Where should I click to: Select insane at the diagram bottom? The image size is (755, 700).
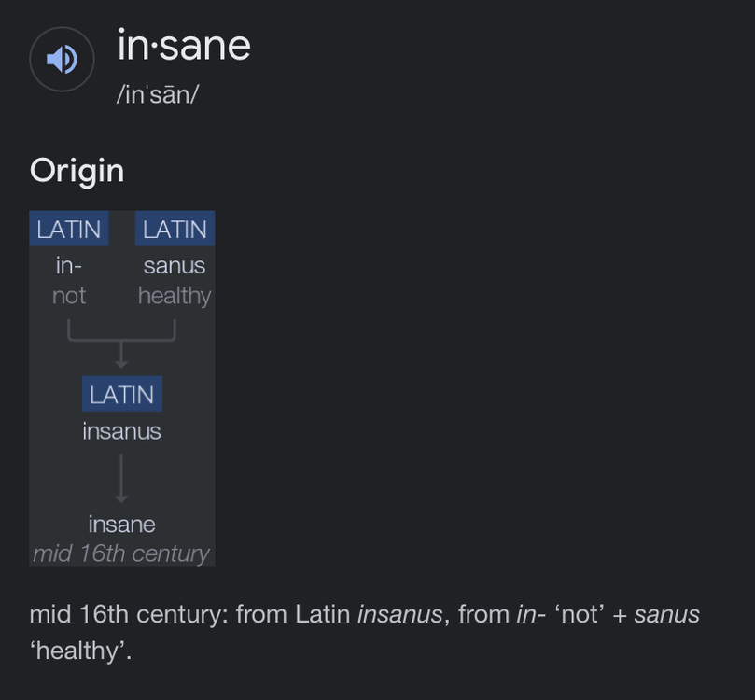122,525
